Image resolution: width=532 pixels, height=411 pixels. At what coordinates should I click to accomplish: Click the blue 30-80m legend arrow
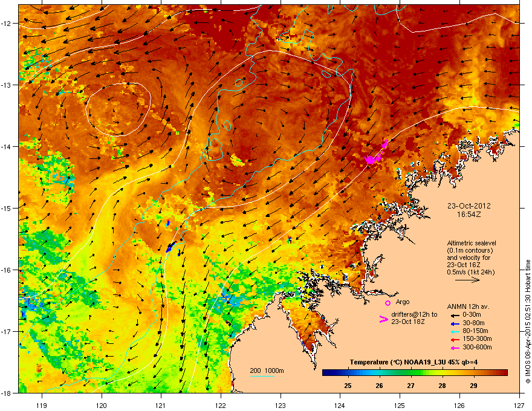pyautogui.click(x=455, y=323)
